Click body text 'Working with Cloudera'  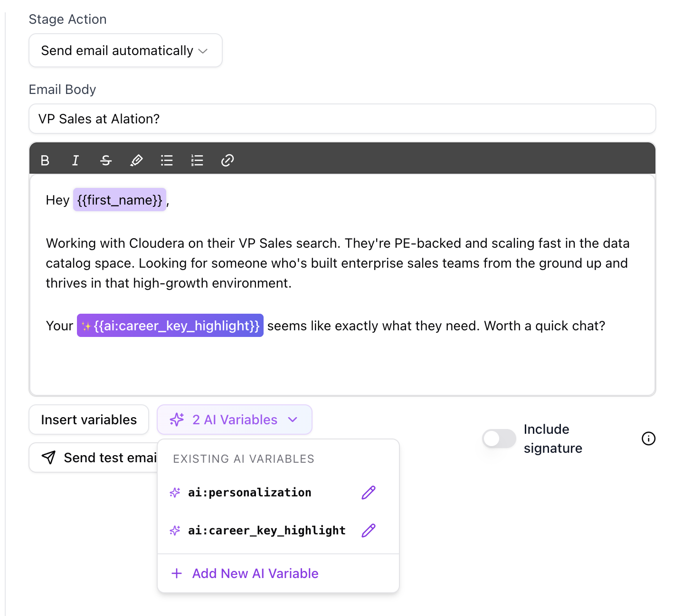pos(115,243)
